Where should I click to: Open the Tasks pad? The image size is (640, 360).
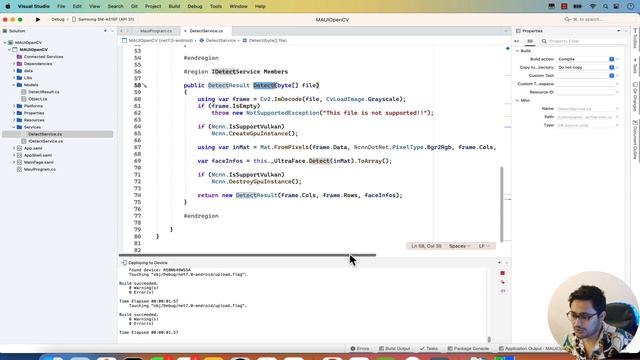coord(429,349)
